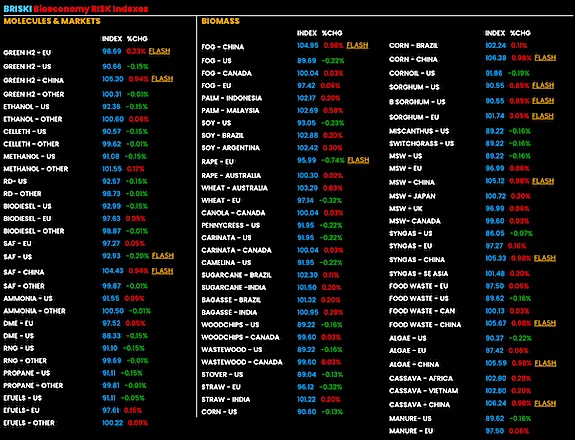Screen dimensions: 575x440
Task: Click the BRISKI Bioeconomy RISK Indexes title
Action: pos(76,9)
